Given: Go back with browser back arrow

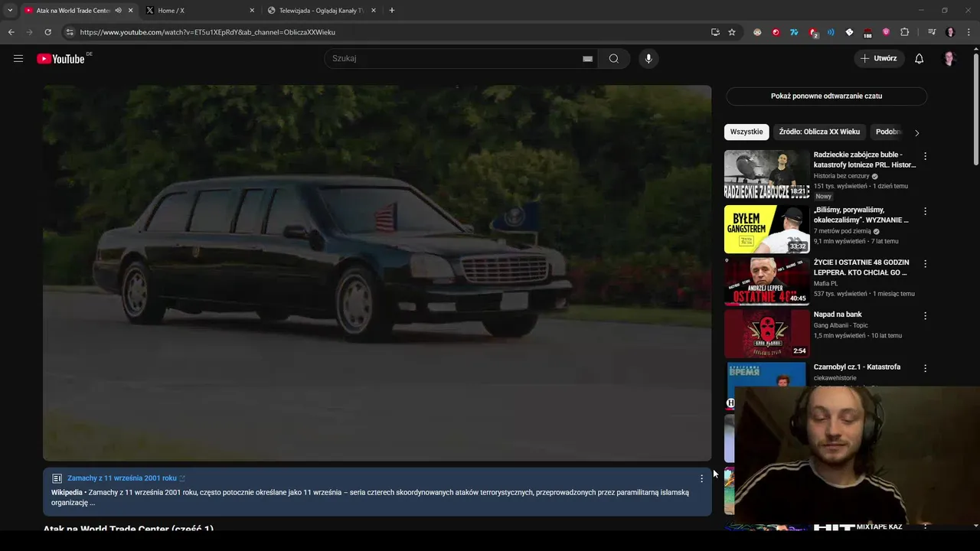Looking at the screenshot, I should [11, 32].
